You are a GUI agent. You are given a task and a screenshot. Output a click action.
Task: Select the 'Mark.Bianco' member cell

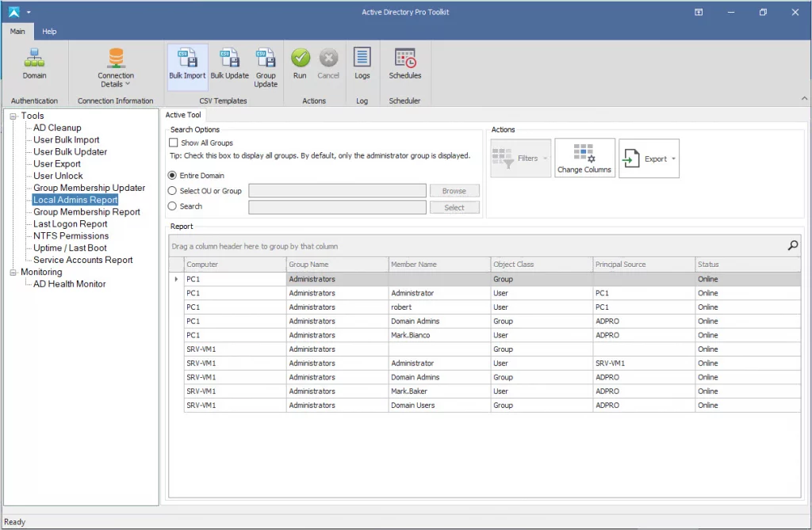pos(439,335)
